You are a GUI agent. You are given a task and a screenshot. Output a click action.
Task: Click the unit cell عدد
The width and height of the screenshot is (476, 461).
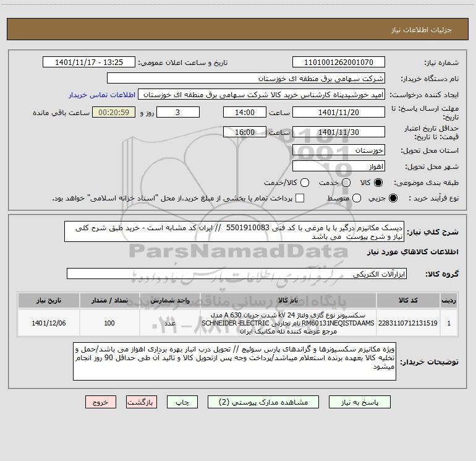tap(170, 323)
